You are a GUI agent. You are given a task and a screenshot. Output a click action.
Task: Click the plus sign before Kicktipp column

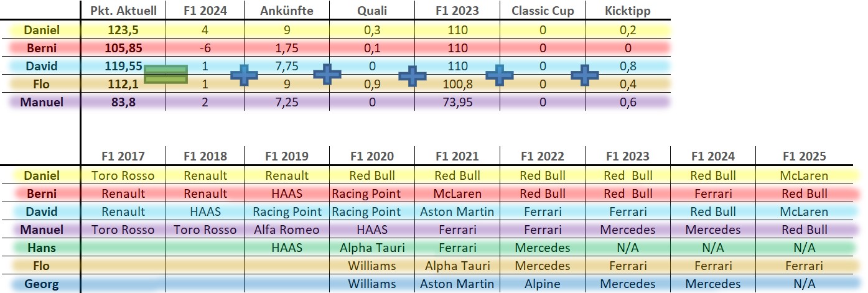pyautogui.click(x=584, y=75)
